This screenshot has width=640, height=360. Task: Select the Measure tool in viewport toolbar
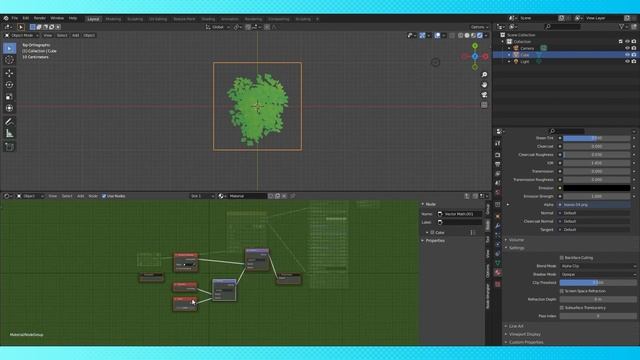[9, 133]
